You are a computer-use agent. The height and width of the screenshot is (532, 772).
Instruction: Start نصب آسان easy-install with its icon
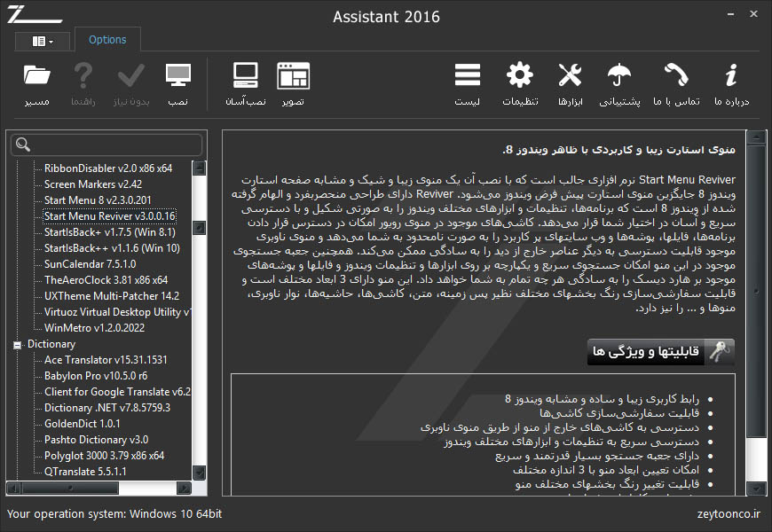point(245,75)
